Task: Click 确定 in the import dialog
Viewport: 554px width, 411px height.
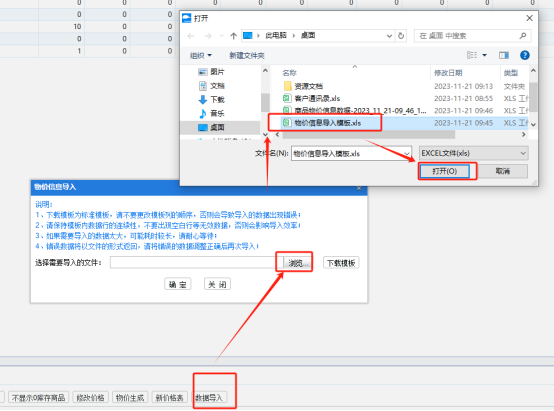Action: pos(178,284)
